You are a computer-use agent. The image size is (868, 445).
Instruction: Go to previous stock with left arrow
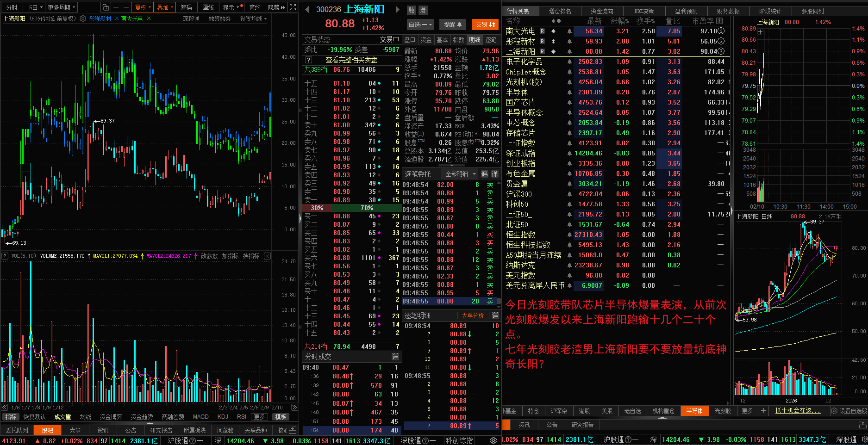[307, 9]
